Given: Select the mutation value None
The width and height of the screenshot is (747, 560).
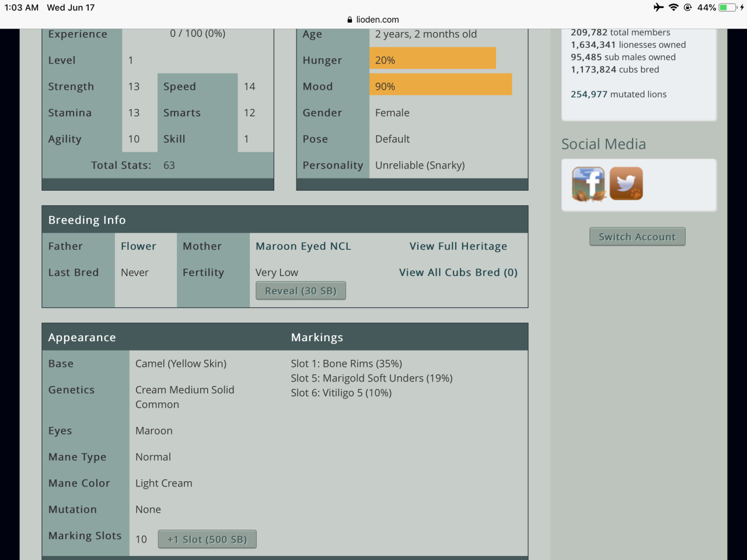Looking at the screenshot, I should pos(148,509).
